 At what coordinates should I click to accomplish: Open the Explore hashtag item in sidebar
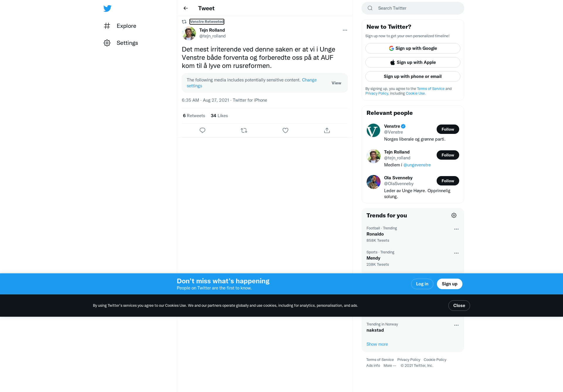coord(120,26)
